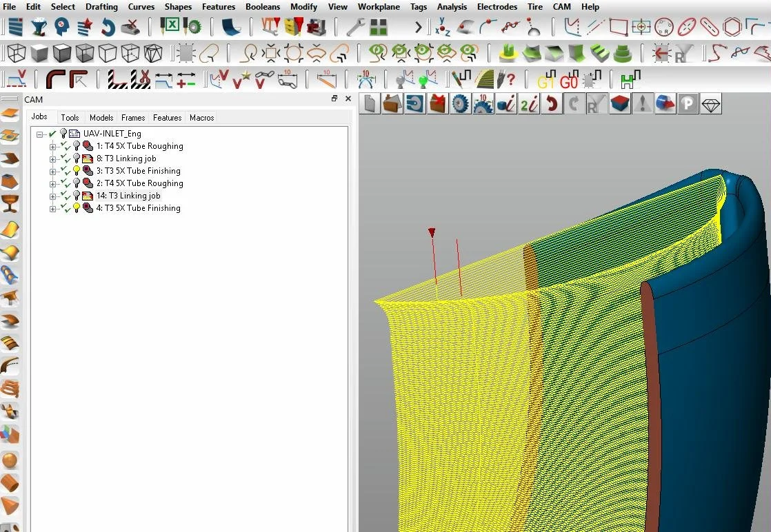Expand the 2: T4 5X Tube Roughing node
The width and height of the screenshot is (771, 532).
tap(52, 184)
